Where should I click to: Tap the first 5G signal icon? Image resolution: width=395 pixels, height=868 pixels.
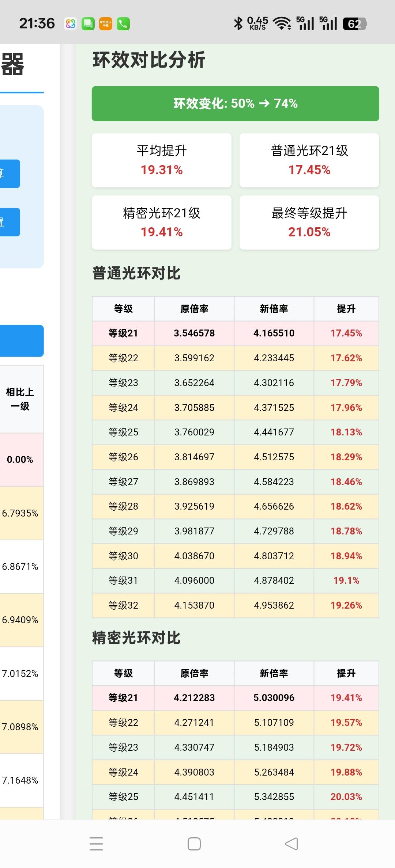pyautogui.click(x=305, y=23)
